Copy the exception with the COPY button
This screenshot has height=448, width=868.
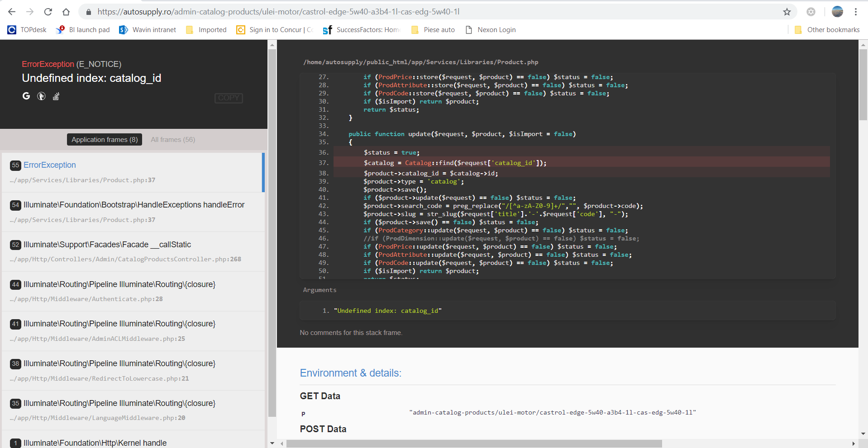pos(229,98)
